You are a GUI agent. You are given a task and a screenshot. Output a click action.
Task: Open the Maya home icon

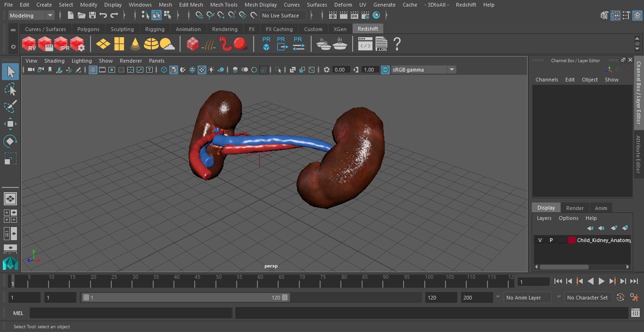pyautogui.click(x=10, y=263)
